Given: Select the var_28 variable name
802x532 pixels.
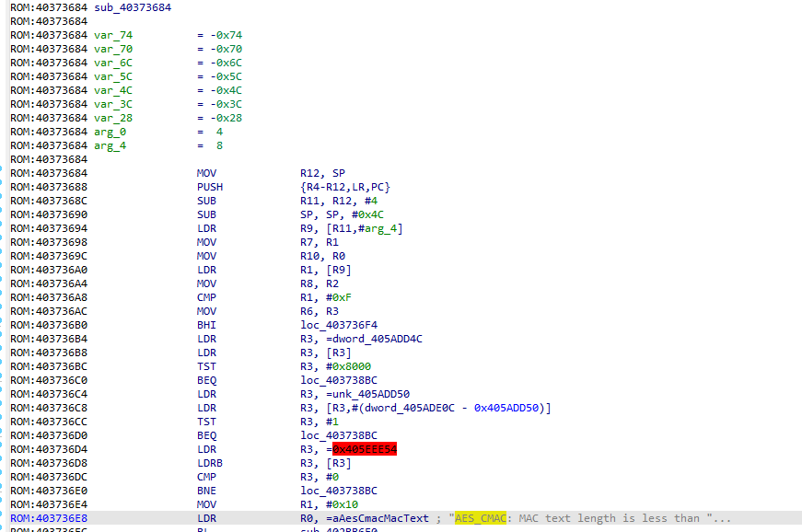Looking at the screenshot, I should (113, 118).
